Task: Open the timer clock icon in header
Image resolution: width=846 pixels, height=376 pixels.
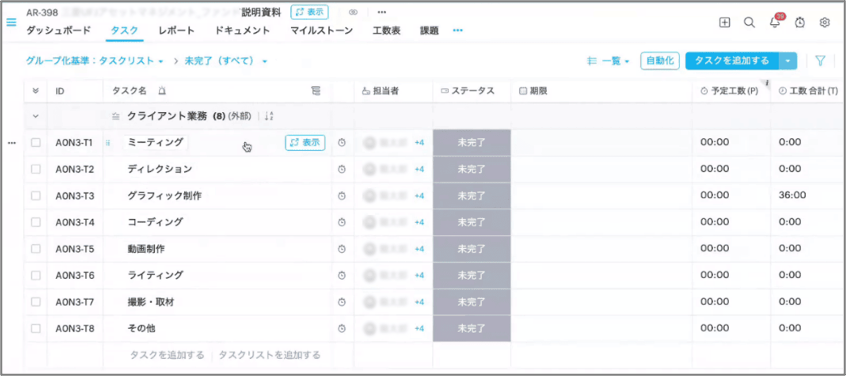Action: (800, 23)
